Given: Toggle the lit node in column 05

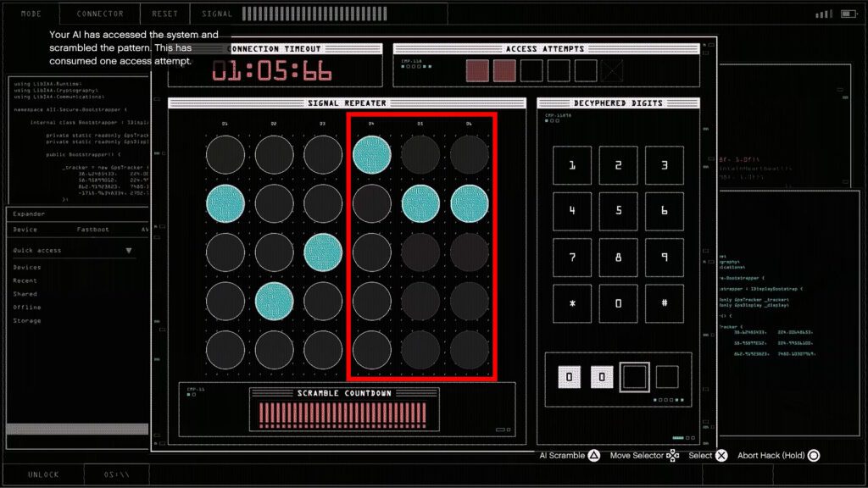Looking at the screenshot, I should click(420, 203).
